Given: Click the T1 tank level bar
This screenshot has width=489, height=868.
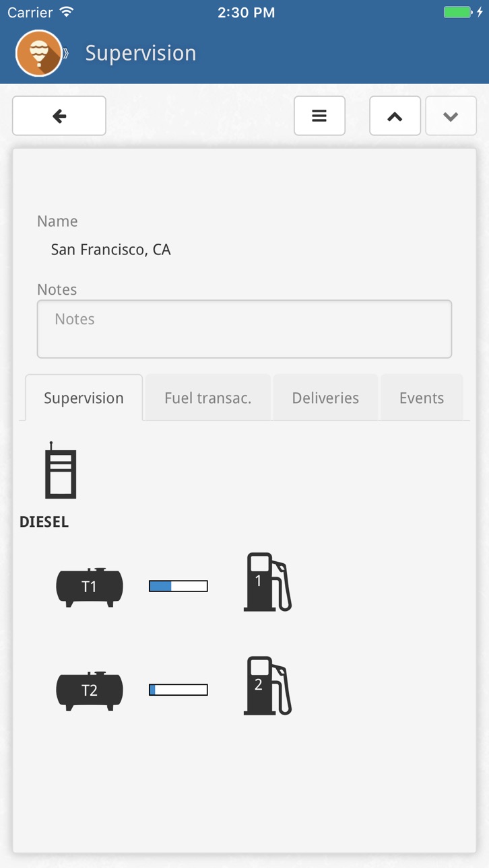Looking at the screenshot, I should click(178, 586).
